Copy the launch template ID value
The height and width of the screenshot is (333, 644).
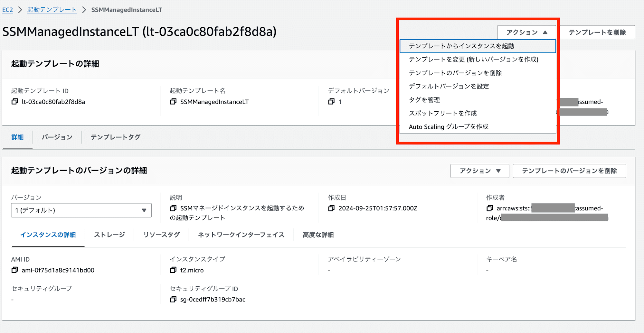tap(14, 102)
